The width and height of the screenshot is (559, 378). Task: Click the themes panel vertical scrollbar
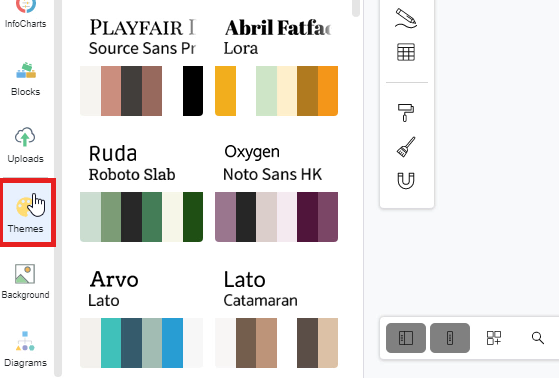point(356,8)
